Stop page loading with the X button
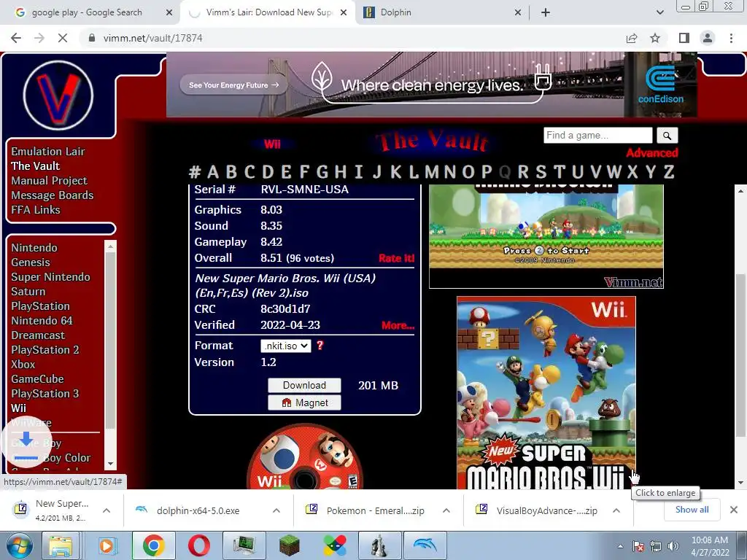 pyautogui.click(x=63, y=38)
